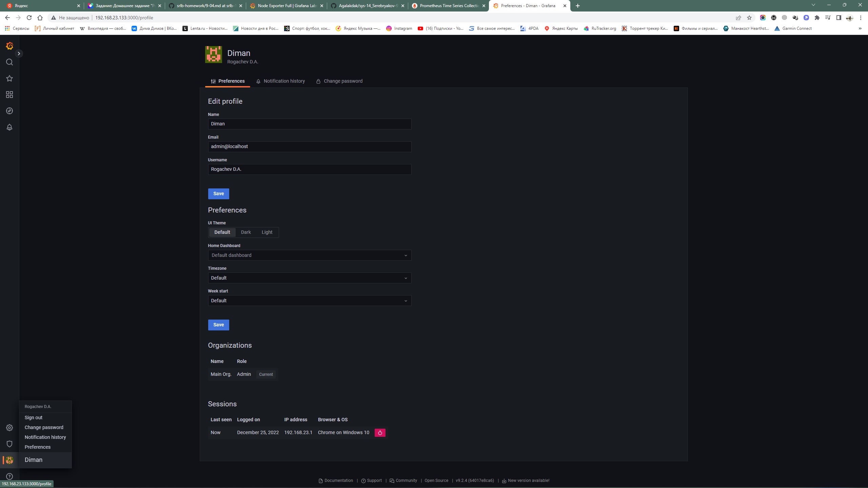Open the Grafana home logo

tap(9, 46)
